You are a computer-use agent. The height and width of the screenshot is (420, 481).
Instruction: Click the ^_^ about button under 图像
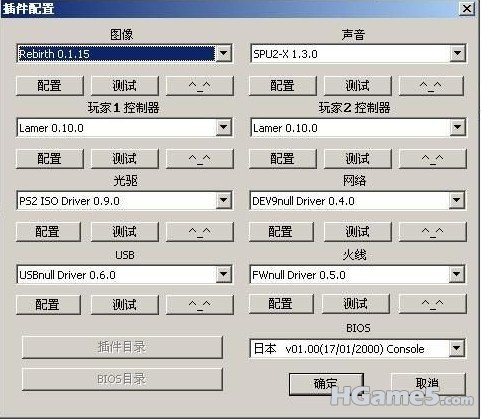click(200, 86)
